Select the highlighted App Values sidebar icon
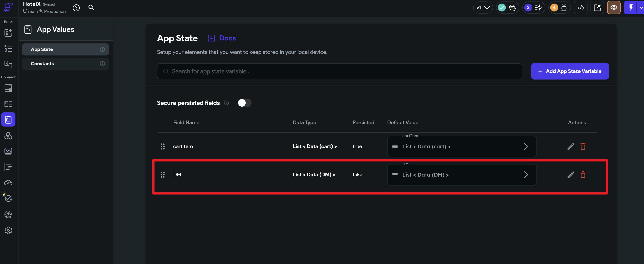 coord(8,120)
